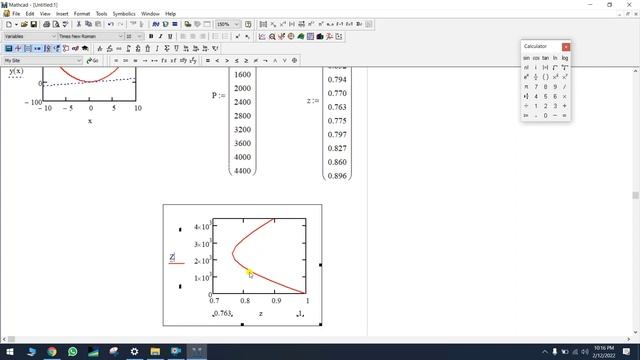
Task: Click the Resource Center icon beside zoom box
Action: (x=248, y=24)
